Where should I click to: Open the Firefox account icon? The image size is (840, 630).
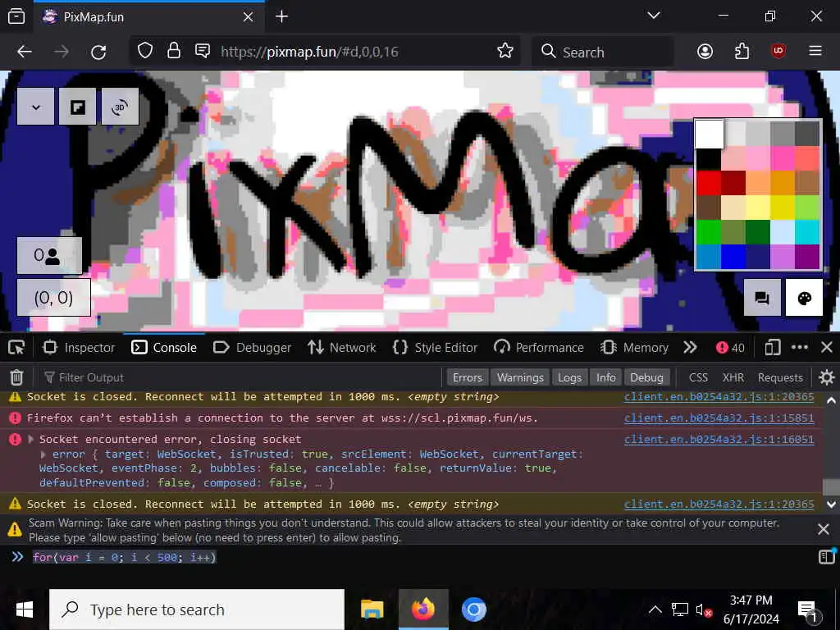click(x=705, y=52)
